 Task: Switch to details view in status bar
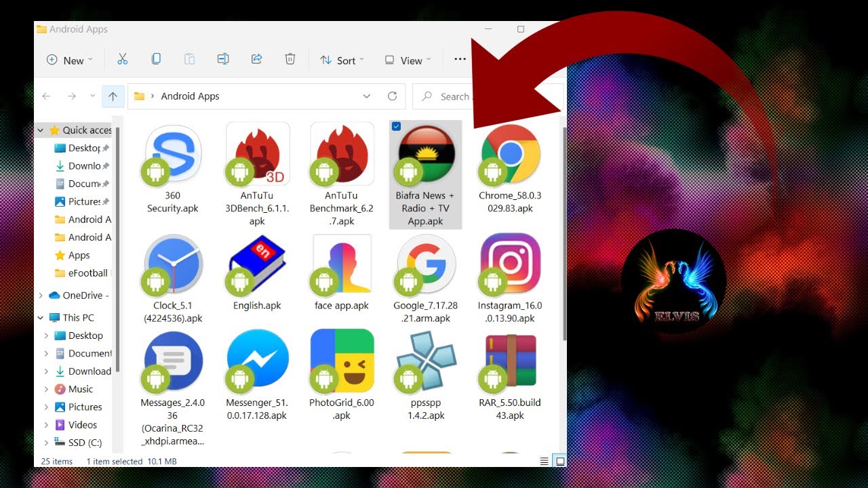[x=544, y=461]
